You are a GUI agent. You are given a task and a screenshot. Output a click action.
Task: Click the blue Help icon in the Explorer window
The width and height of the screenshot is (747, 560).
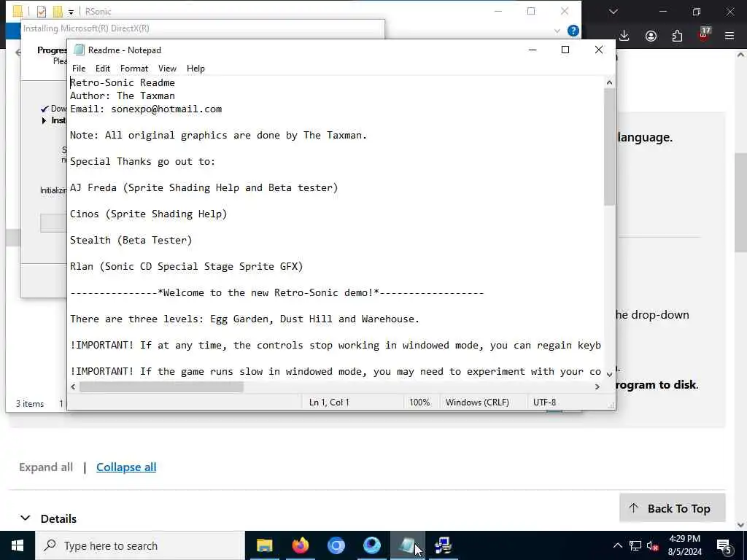(x=573, y=31)
